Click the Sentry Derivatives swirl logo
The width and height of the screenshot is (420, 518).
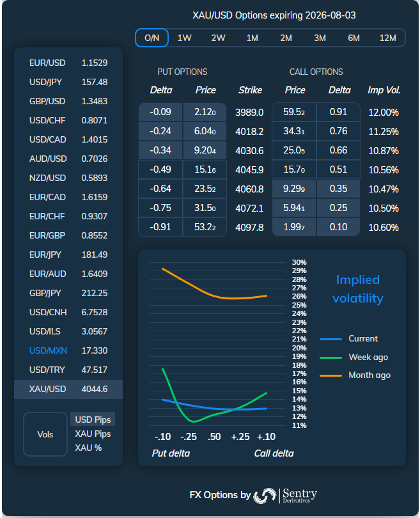click(265, 496)
